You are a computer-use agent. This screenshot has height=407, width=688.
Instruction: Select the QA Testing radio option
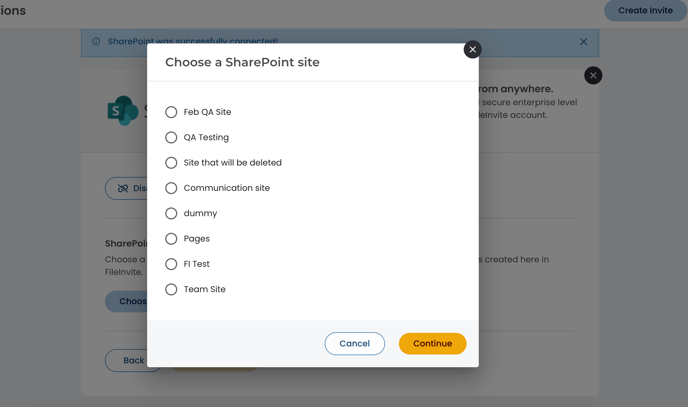click(171, 138)
